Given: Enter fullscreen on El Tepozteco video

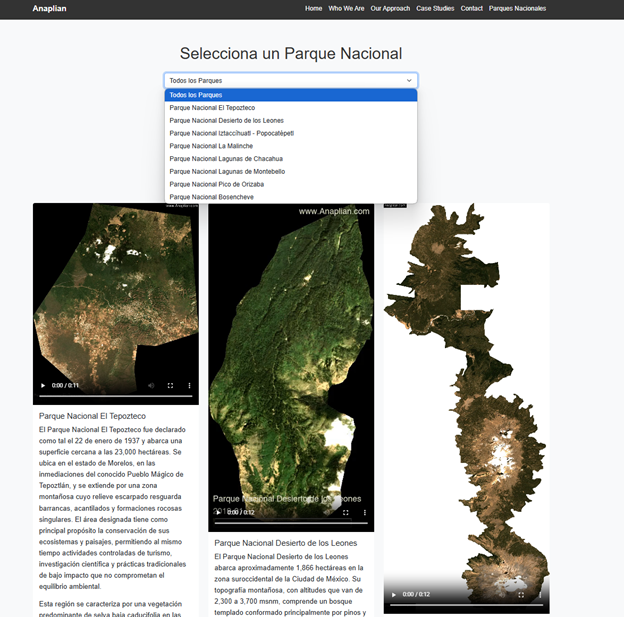Looking at the screenshot, I should (170, 385).
